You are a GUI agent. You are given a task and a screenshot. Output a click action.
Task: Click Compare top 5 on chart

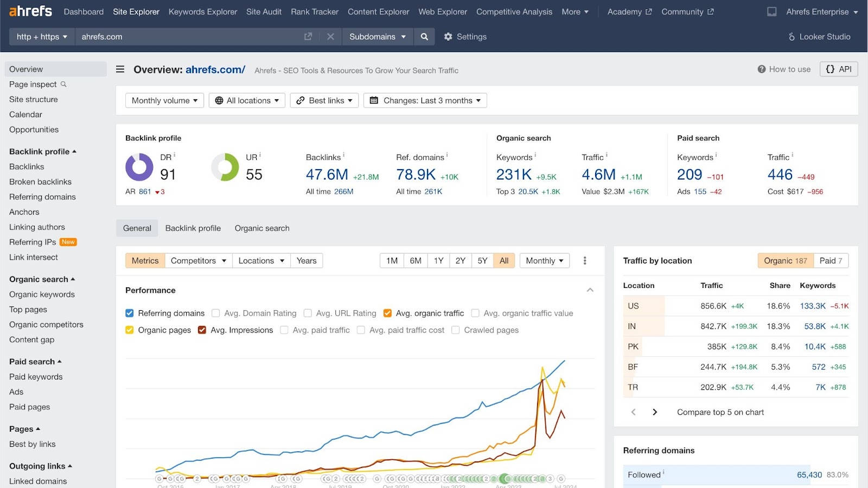coord(720,412)
